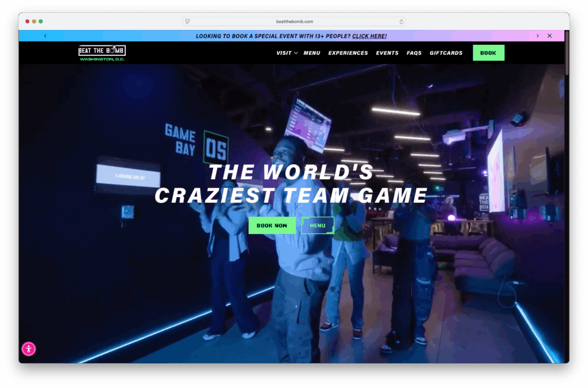588x388 pixels.
Task: Go to the Experiences page
Action: (x=348, y=53)
